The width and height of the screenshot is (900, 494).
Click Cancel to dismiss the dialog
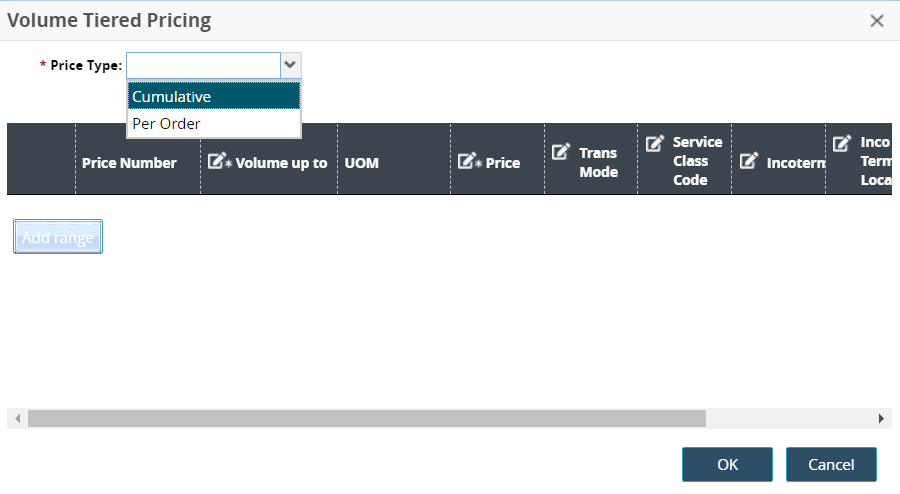831,464
